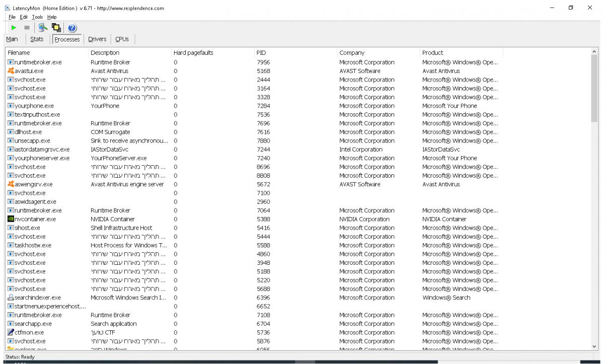Screen dimensions: 604x364
Task: Click the 'Windows® Search' product cell
Action: [446, 298]
